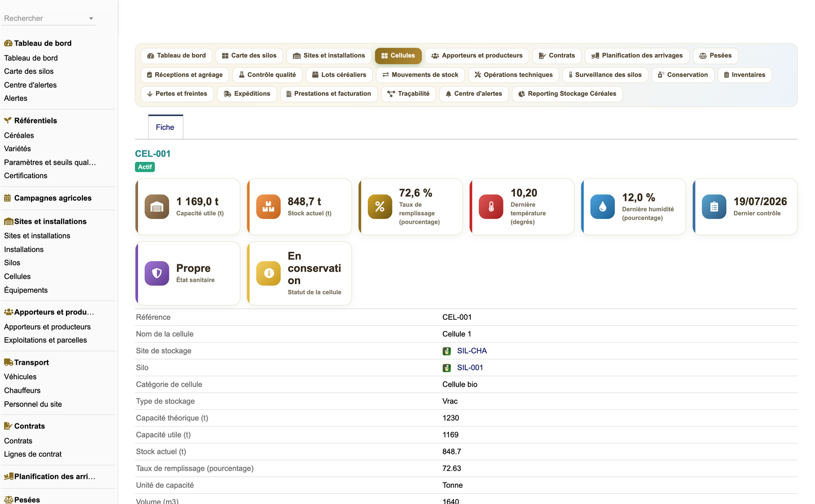
Task: Click the Sites et installations warehouse sidebar icon
Action: click(x=8, y=222)
